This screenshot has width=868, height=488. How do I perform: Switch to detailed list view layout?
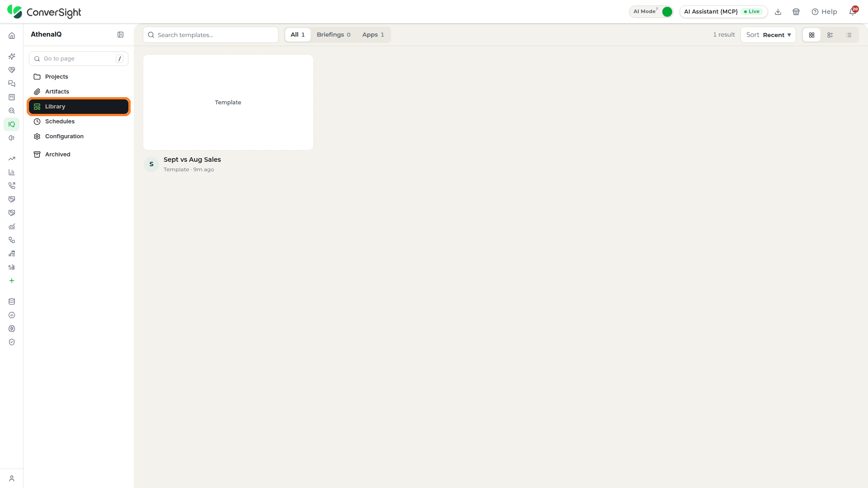click(830, 35)
